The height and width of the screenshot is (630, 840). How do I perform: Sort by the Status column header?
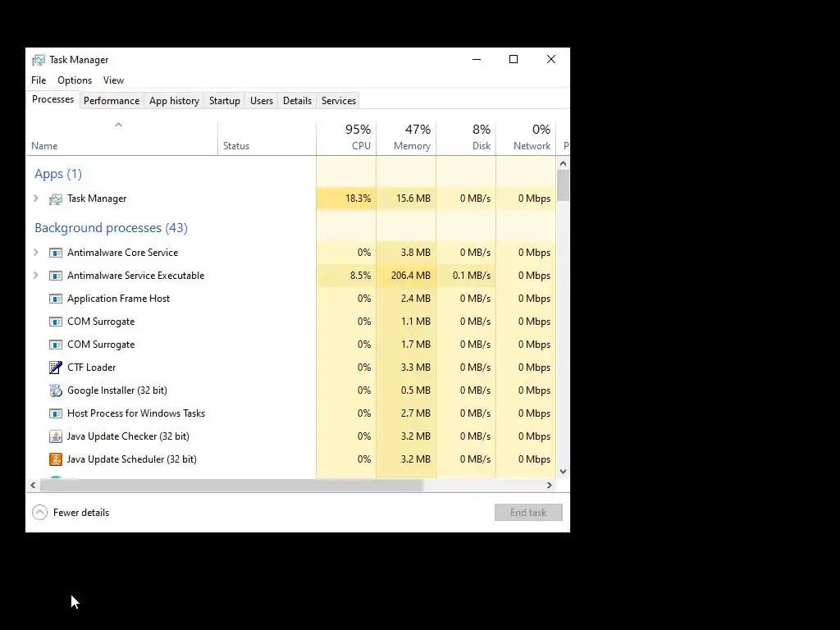267,138
